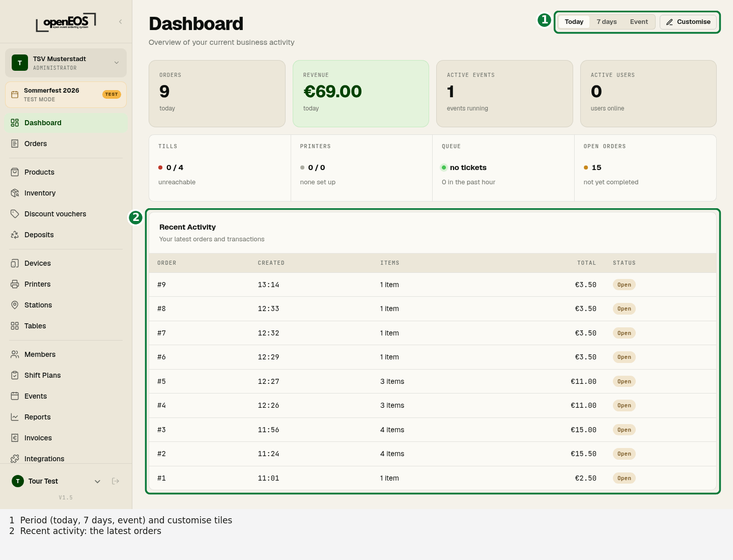Click the calendar icon next to Sommerfest 2026
Screen dimensions: 733x560
click(15, 95)
